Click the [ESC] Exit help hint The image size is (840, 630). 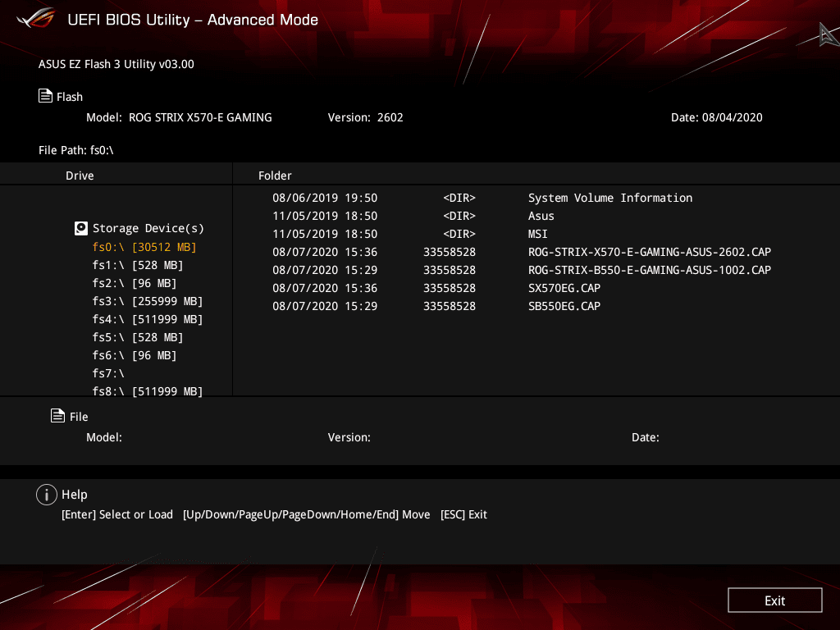pos(463,514)
